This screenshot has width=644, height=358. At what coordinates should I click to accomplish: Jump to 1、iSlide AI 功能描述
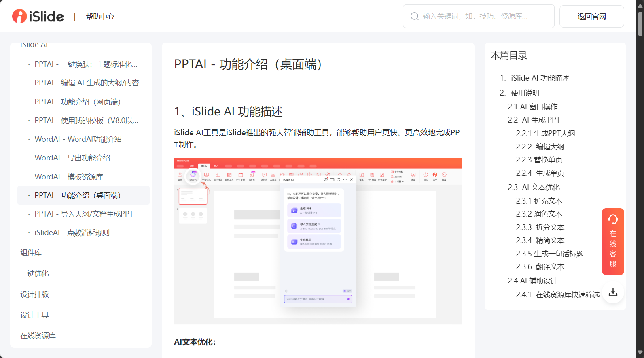(534, 78)
